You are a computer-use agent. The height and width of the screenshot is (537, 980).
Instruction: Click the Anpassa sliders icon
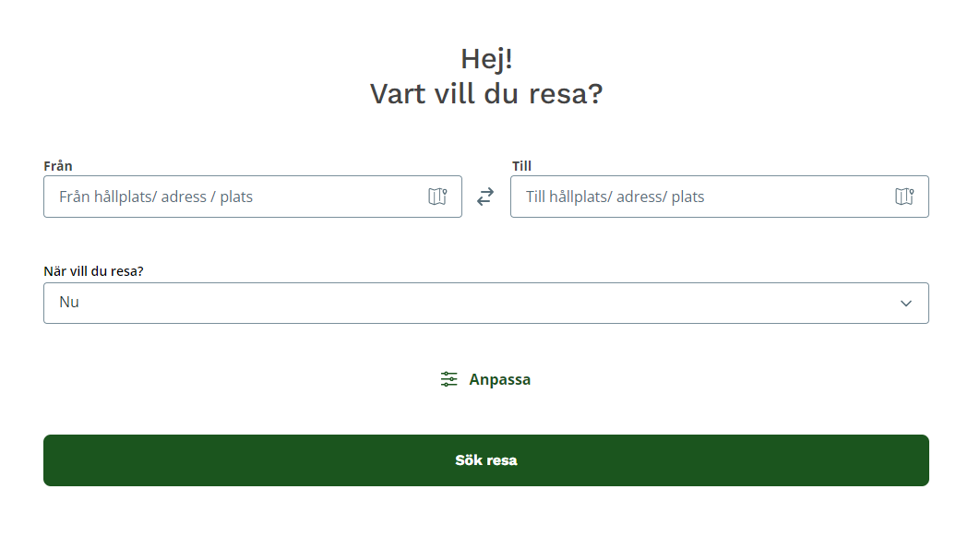pos(448,379)
